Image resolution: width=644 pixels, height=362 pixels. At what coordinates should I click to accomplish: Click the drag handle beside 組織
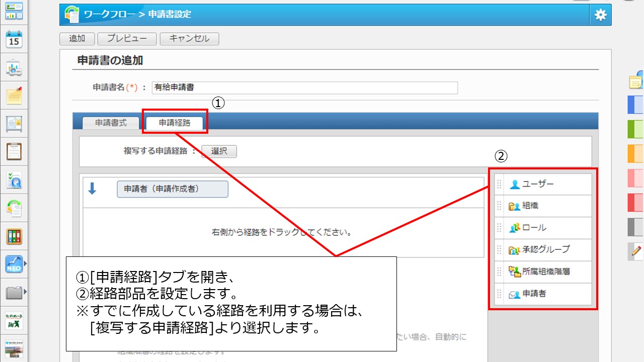(499, 206)
